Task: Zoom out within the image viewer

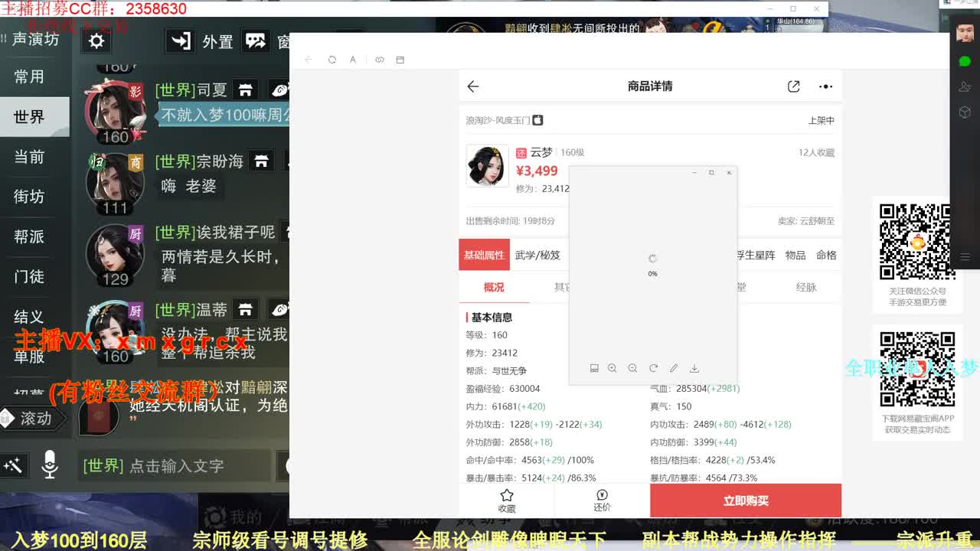Action: point(632,368)
